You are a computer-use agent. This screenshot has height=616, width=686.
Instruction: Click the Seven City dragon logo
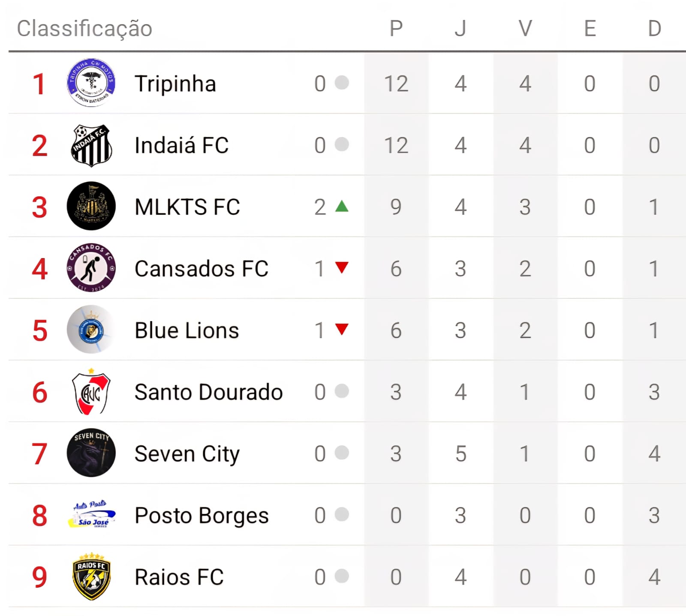point(91,453)
